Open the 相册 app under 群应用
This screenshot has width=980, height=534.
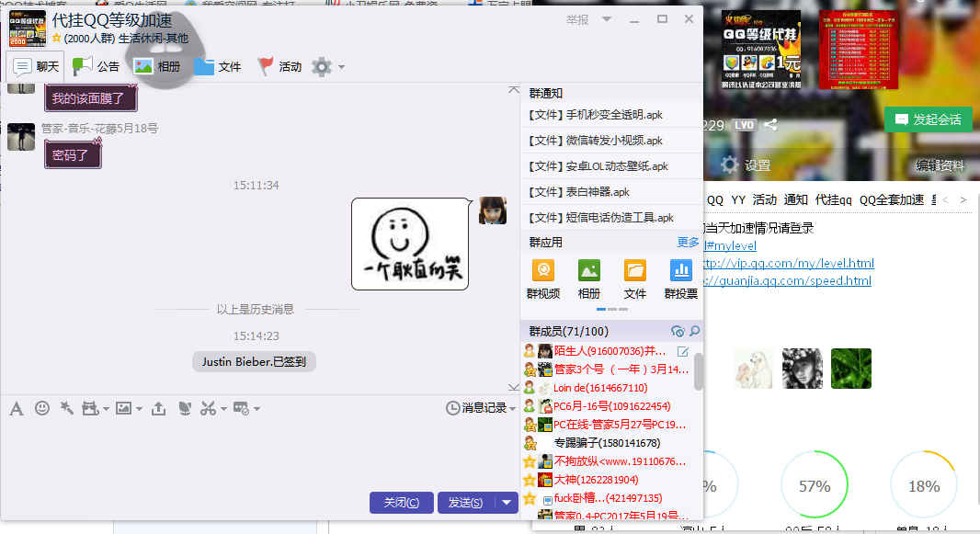point(588,279)
